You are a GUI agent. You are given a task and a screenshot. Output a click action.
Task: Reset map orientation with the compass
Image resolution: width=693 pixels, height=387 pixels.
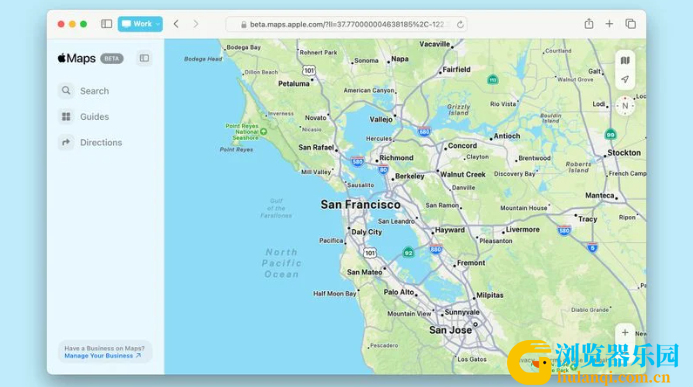pos(625,106)
